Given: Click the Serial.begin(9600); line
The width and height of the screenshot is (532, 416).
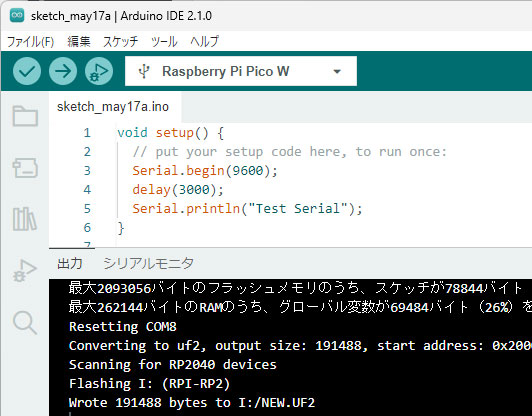Looking at the screenshot, I should point(205,171).
